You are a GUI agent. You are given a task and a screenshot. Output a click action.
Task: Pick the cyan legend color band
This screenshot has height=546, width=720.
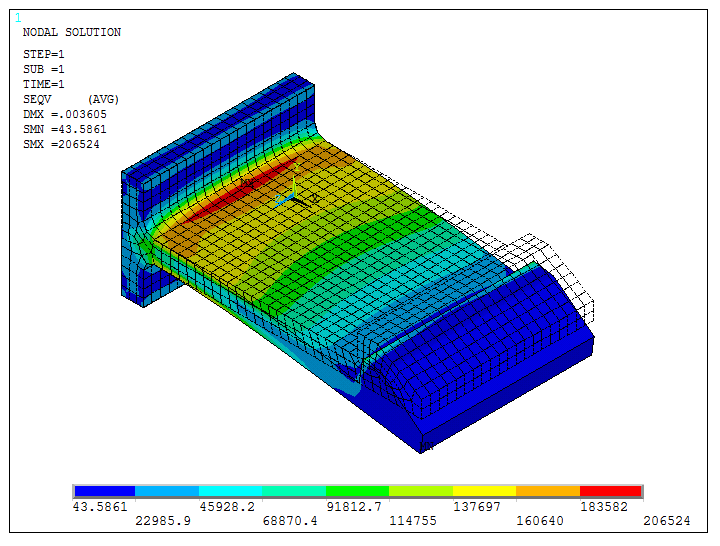pos(230,491)
